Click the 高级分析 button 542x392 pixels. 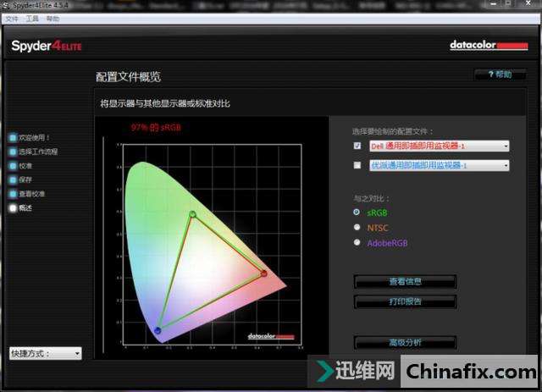tap(405, 343)
